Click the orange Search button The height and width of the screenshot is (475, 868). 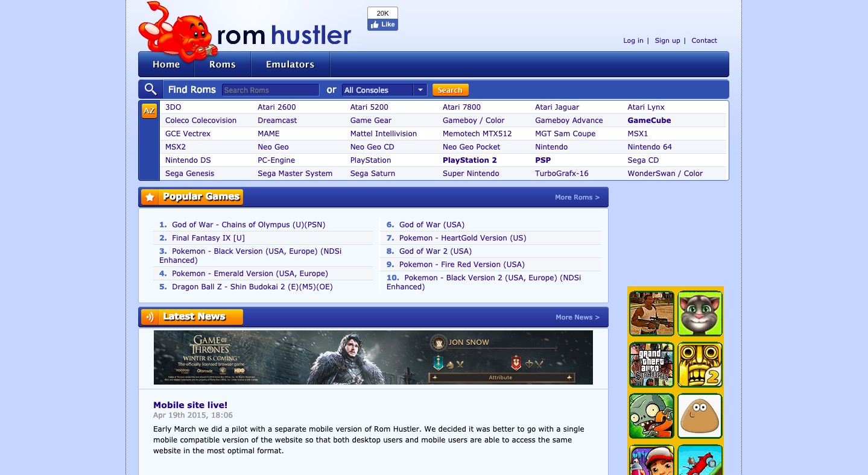(450, 90)
